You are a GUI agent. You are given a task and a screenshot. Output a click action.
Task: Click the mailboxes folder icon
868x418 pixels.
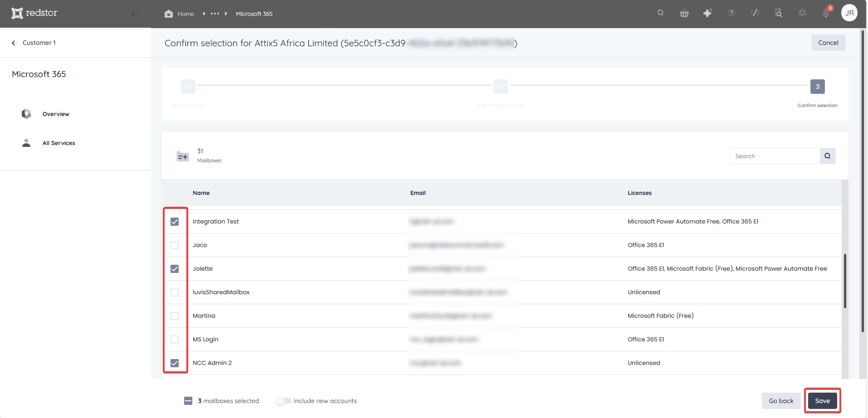tap(183, 156)
